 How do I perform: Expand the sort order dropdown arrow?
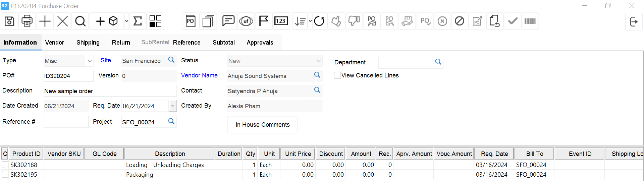click(x=310, y=21)
